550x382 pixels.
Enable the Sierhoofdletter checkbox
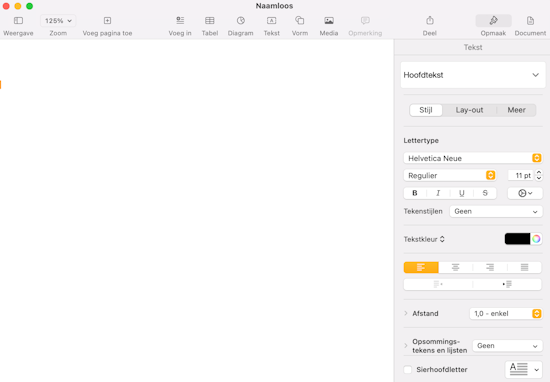[x=408, y=369]
